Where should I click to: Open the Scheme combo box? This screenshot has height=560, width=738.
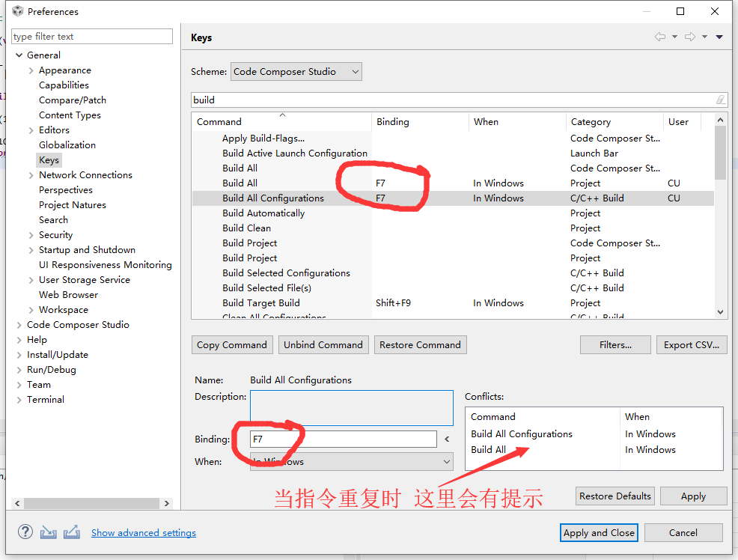pyautogui.click(x=296, y=72)
